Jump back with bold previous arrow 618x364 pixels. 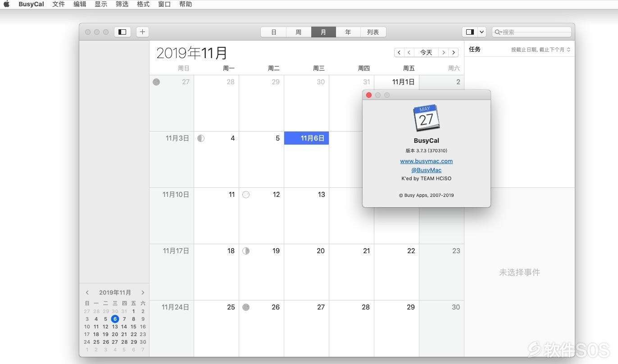pos(399,52)
